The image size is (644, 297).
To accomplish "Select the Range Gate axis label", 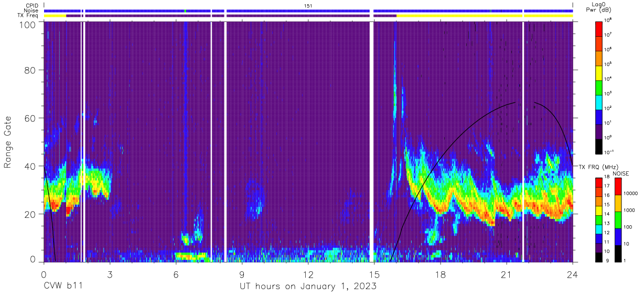I will coord(8,143).
